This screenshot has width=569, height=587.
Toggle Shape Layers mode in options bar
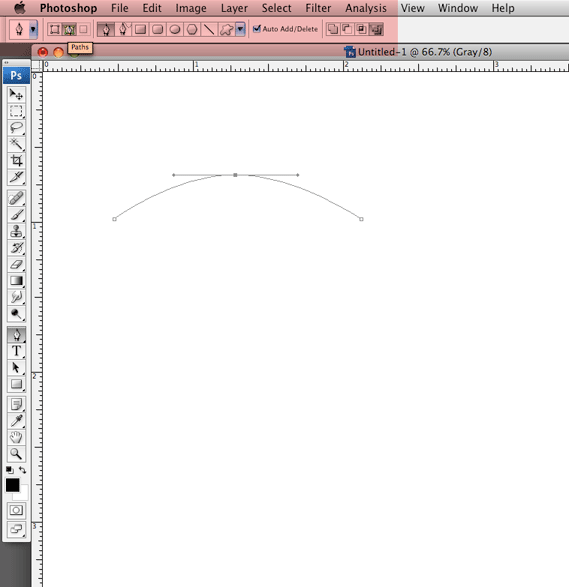point(55,29)
